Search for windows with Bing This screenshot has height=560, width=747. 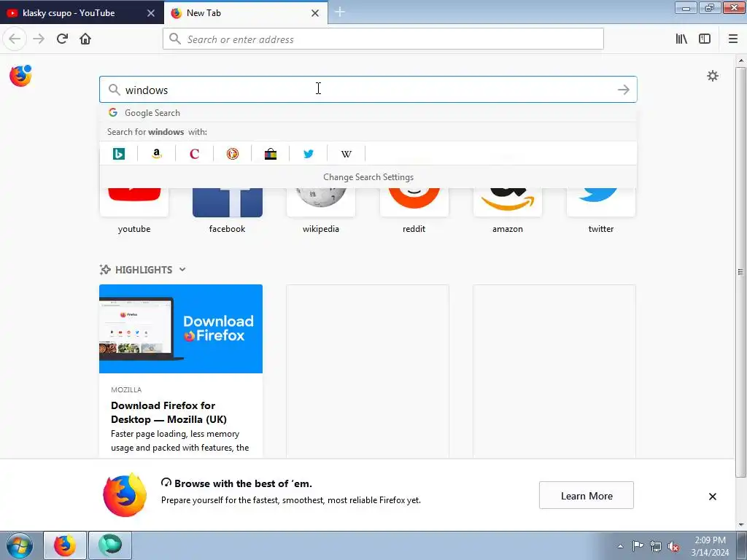click(119, 154)
